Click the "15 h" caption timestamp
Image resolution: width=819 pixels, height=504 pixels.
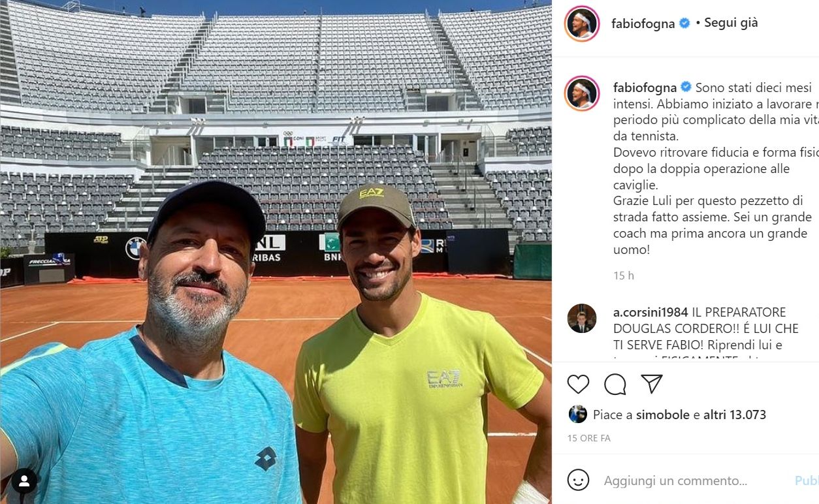coord(624,276)
